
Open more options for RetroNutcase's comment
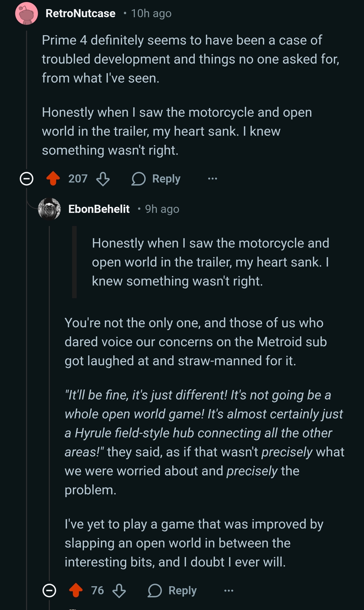coord(212,179)
